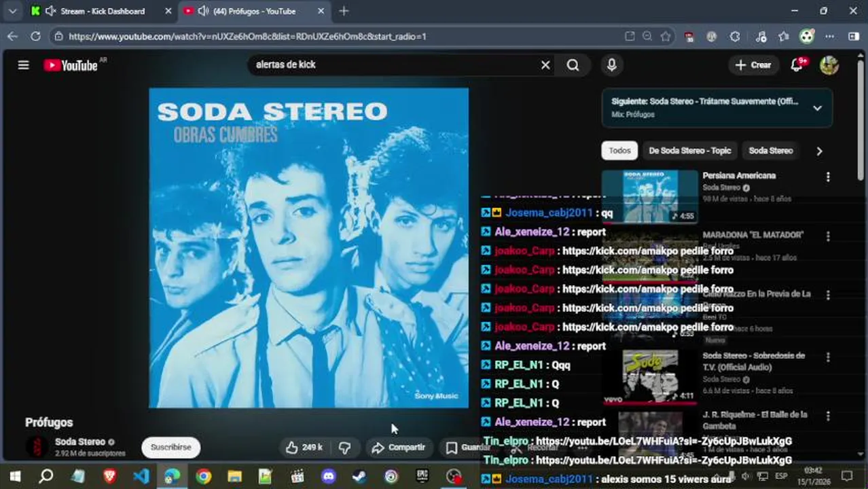
Task: Open the Soda Stereo channel avatar
Action: point(37,447)
